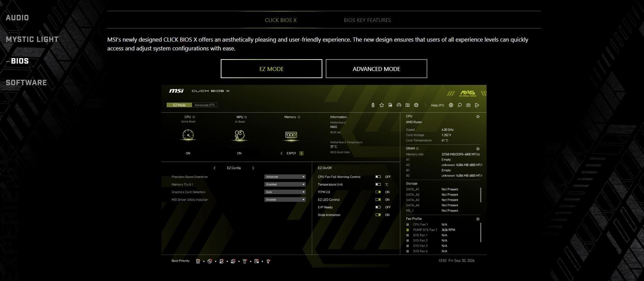Toggle the fTPM 2.0 switch
Screen dimensions: 644x281
[x=378, y=192]
